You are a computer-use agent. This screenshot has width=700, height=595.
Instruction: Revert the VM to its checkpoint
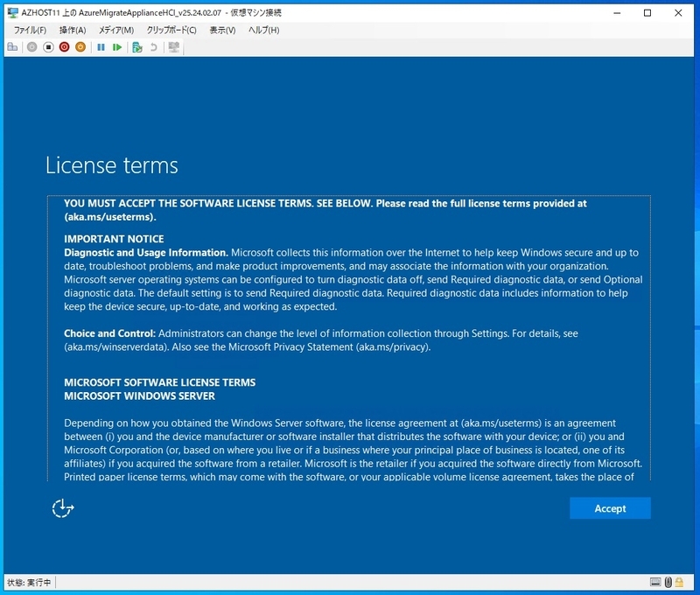153,47
